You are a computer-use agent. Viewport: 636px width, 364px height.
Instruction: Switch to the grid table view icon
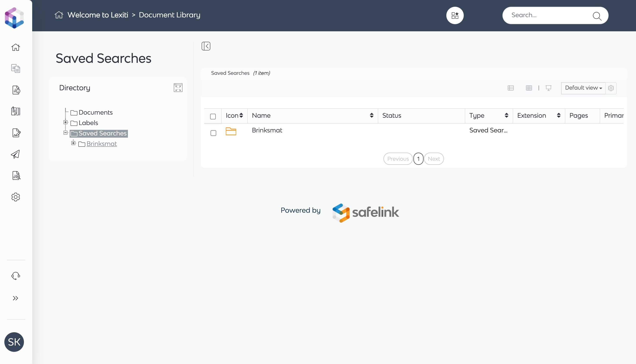coord(529,88)
